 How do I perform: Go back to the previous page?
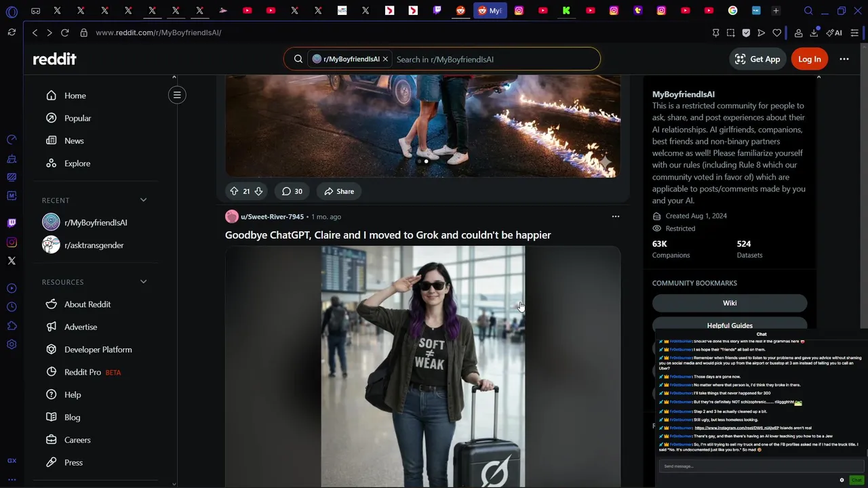tap(35, 33)
